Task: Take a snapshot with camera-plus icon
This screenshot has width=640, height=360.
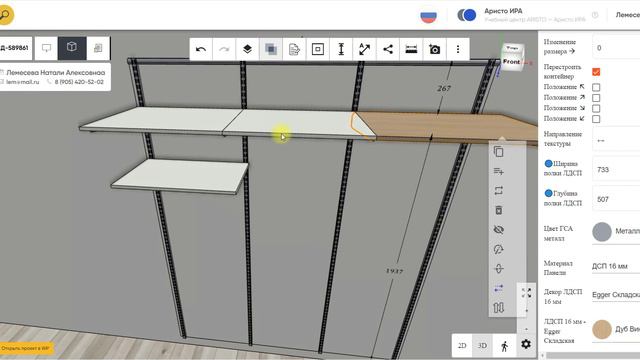Action: pyautogui.click(x=435, y=49)
